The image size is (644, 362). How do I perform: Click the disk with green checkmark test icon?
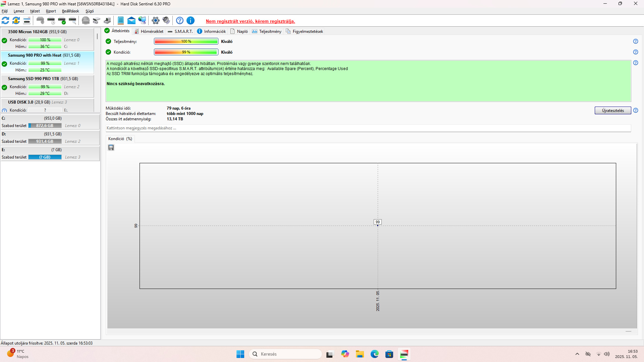click(62, 21)
